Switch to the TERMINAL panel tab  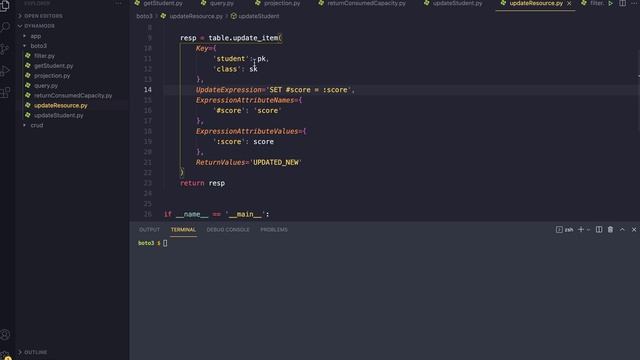coord(183,230)
